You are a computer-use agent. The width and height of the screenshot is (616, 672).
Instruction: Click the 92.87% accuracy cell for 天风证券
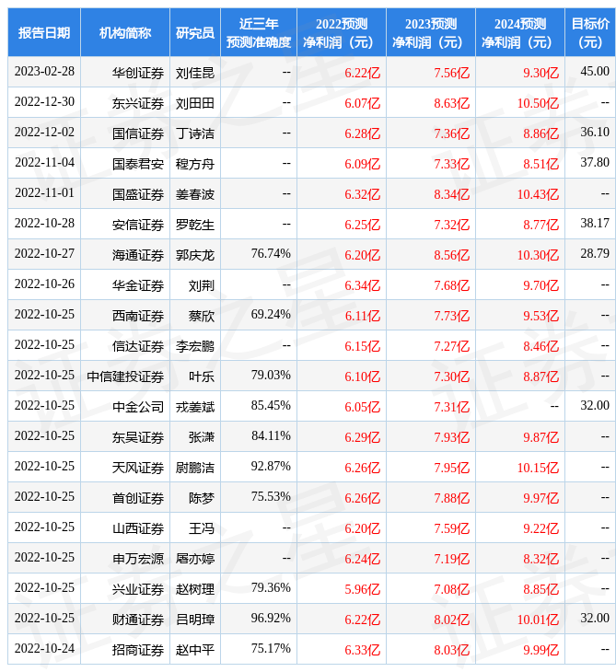271,467
